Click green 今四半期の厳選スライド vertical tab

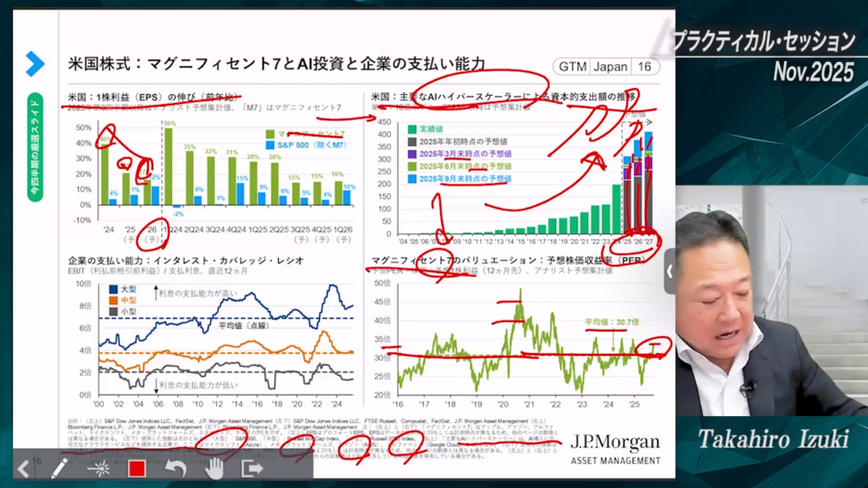[35, 146]
